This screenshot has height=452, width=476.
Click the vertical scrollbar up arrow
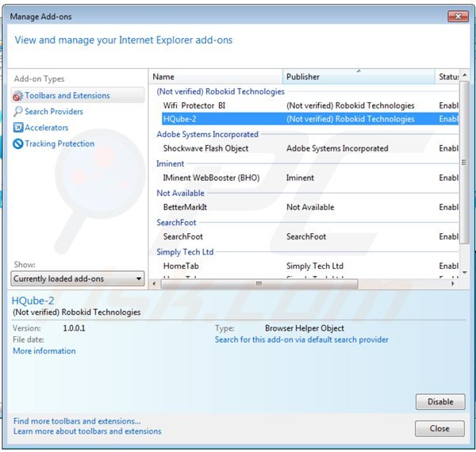point(464,75)
